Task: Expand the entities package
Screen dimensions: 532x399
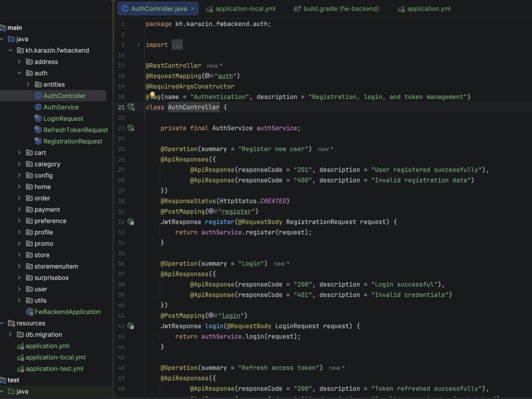Action: tap(28, 85)
